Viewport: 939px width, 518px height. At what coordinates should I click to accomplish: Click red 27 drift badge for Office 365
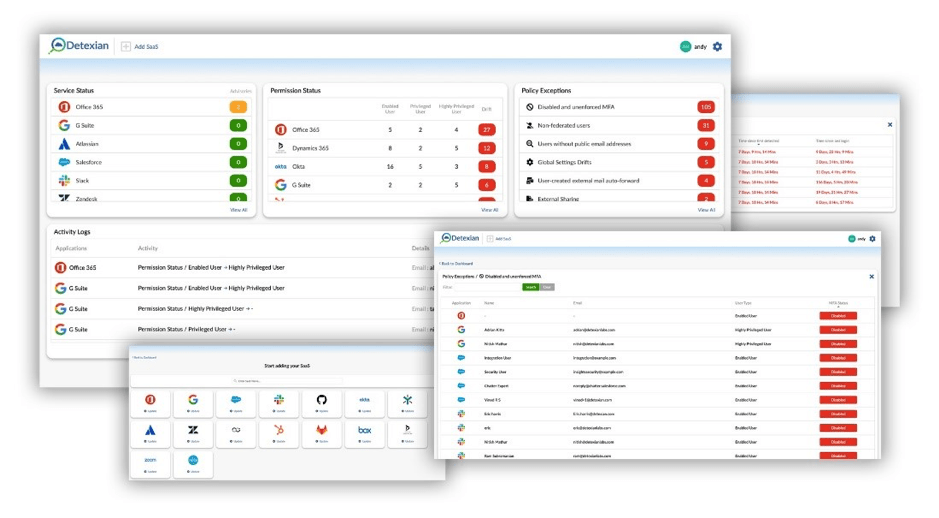(x=486, y=129)
